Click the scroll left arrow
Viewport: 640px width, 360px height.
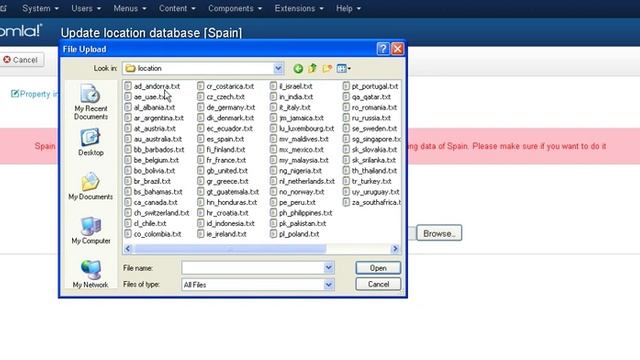(x=128, y=249)
